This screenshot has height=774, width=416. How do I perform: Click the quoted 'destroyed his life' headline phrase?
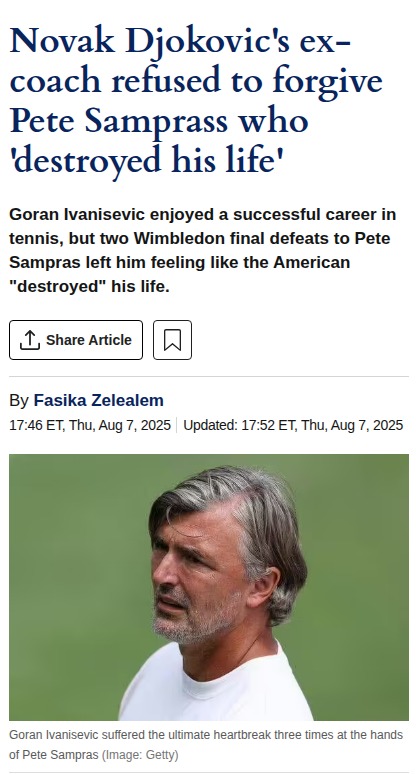click(x=146, y=160)
